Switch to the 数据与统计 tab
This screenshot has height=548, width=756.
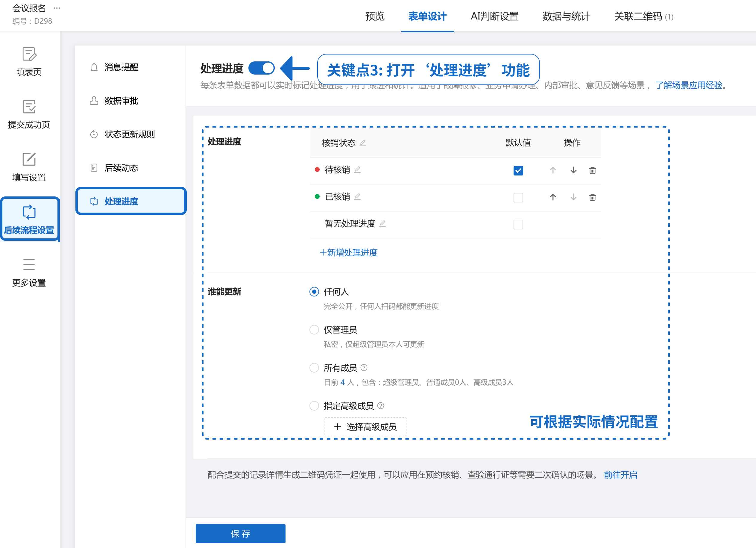[x=566, y=16]
